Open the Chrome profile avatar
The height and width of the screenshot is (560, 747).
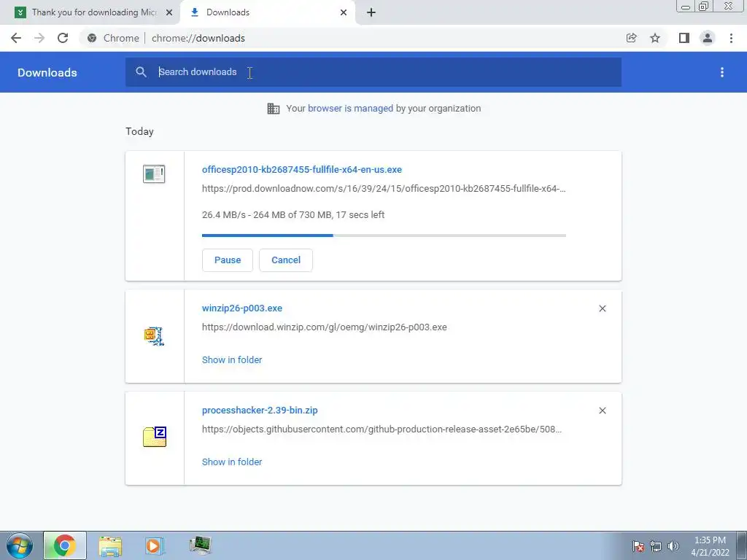tap(708, 38)
